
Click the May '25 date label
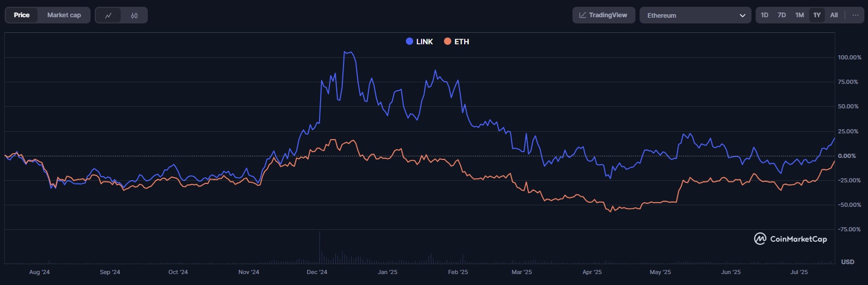(660, 272)
